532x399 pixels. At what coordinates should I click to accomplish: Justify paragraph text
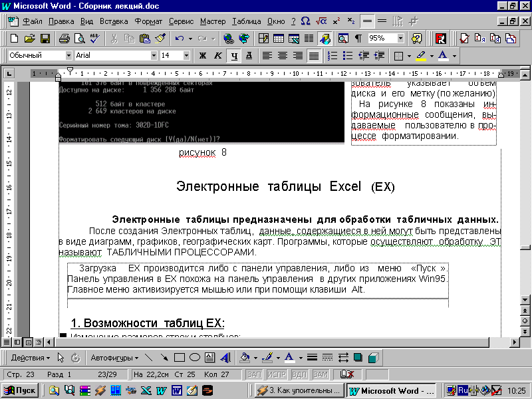(314, 55)
